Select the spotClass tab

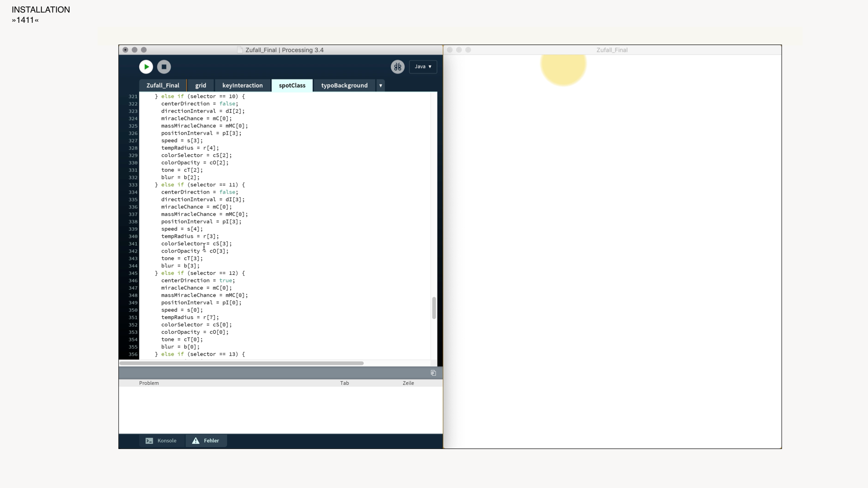(x=292, y=85)
